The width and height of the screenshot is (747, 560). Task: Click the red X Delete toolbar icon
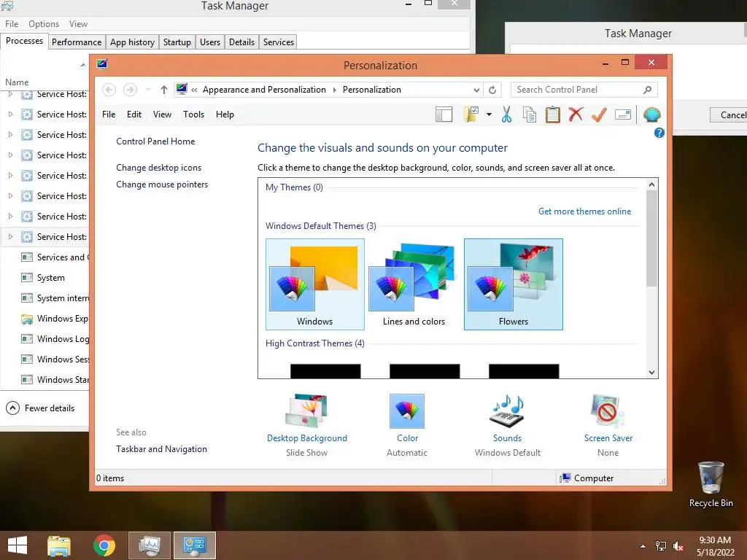[576, 114]
